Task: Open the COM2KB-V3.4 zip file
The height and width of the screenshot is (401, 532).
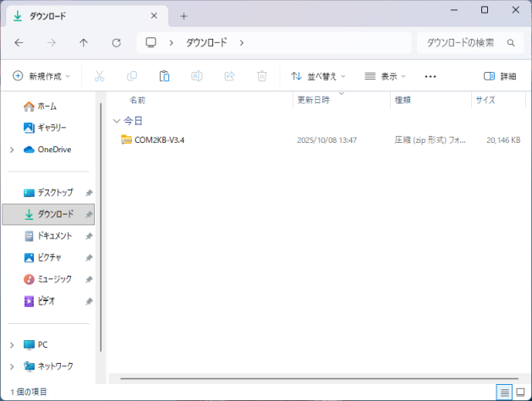Action: pos(159,140)
